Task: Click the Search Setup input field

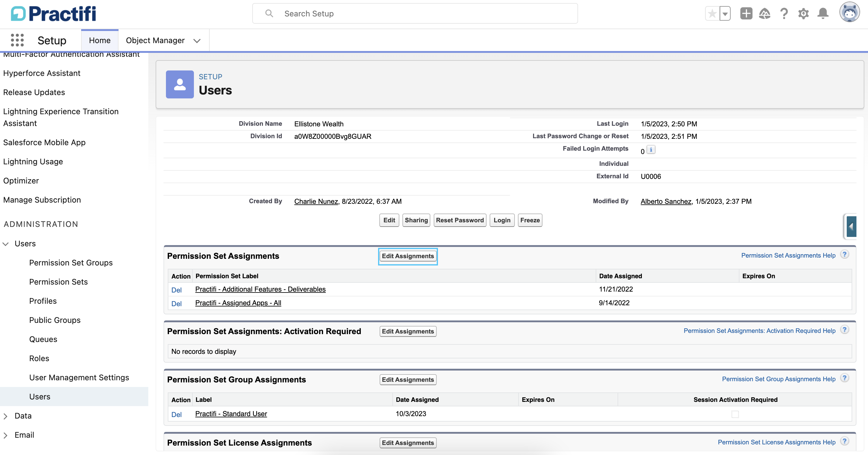Action: (415, 13)
